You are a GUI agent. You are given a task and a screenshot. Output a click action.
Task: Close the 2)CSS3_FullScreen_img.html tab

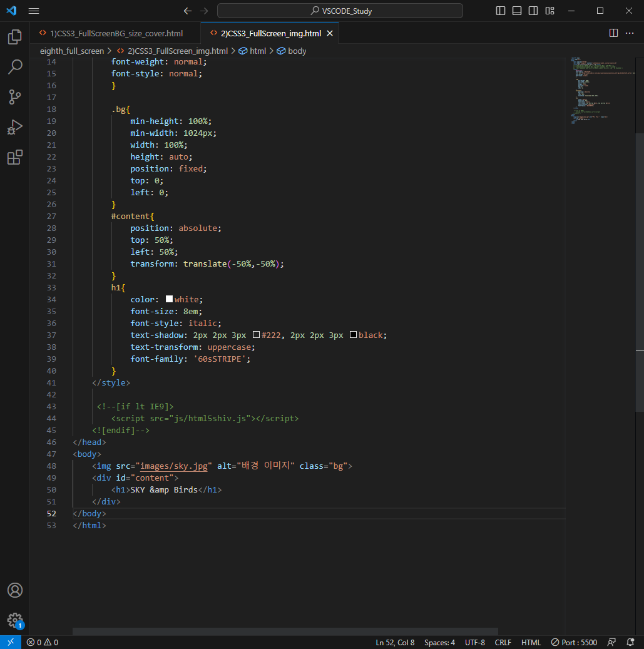tap(330, 33)
